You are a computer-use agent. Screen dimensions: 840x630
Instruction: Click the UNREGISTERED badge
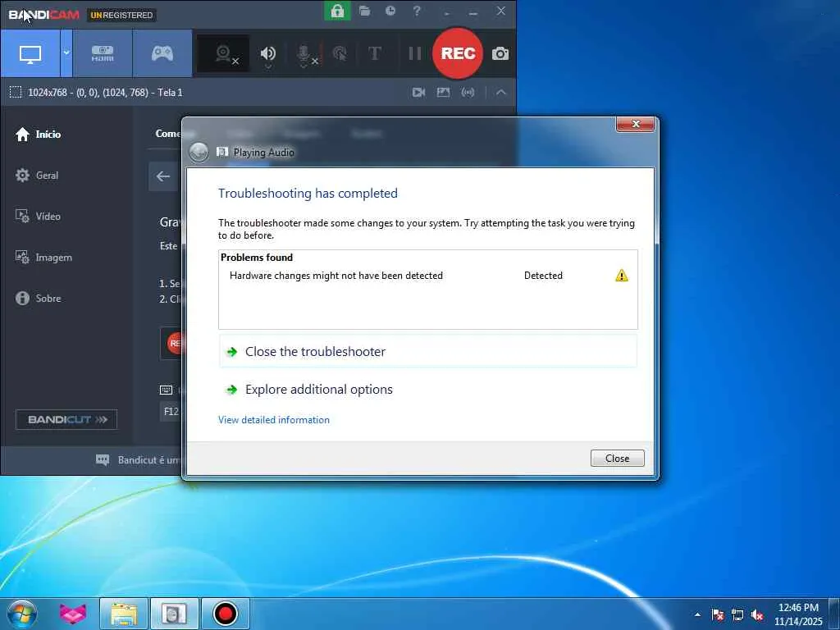point(121,15)
